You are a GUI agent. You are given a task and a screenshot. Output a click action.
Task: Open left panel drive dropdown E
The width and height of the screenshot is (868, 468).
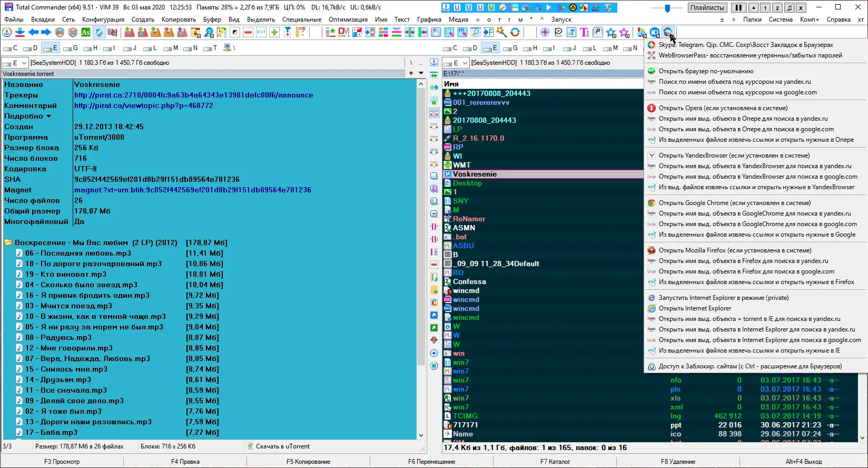click(x=15, y=63)
